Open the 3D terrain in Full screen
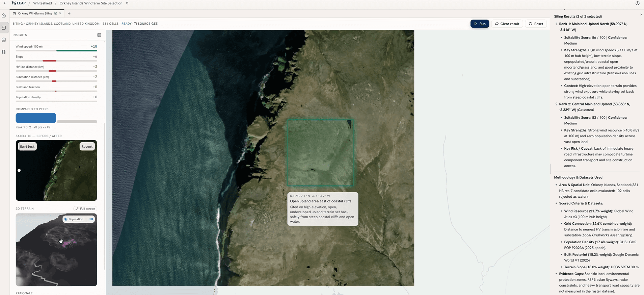This screenshot has width=644, height=295. (85, 209)
